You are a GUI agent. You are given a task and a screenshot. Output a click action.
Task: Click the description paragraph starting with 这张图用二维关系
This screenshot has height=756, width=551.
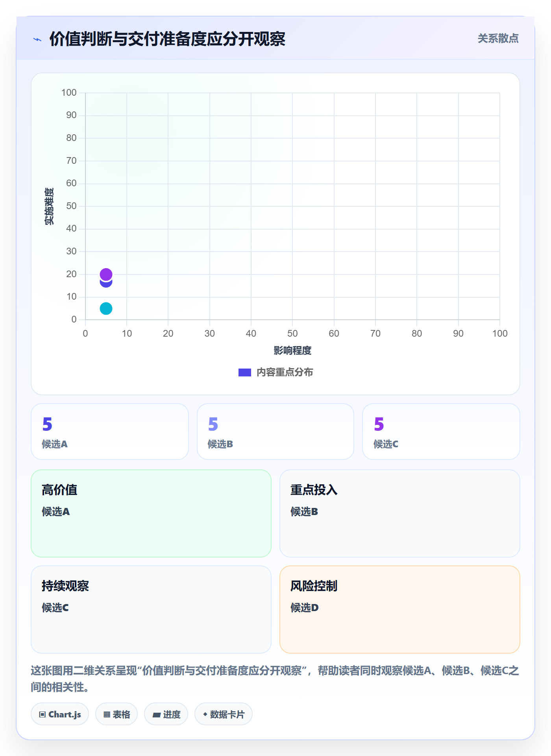(x=275, y=678)
